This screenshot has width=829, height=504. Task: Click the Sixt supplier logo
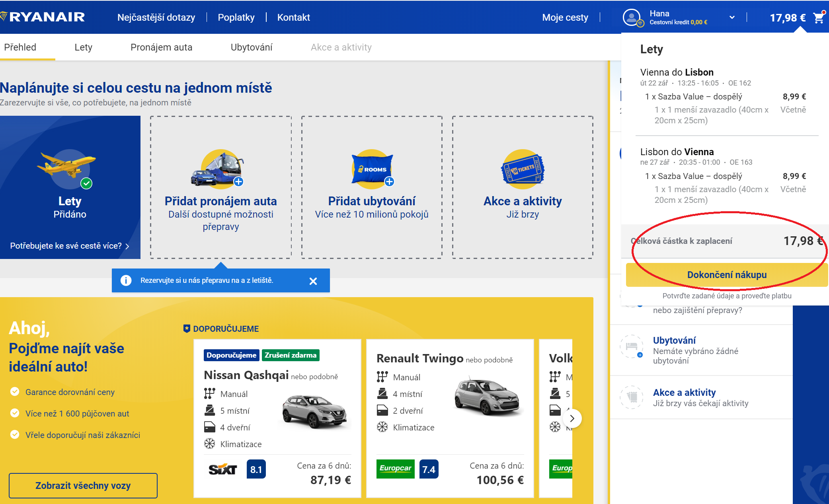(223, 469)
